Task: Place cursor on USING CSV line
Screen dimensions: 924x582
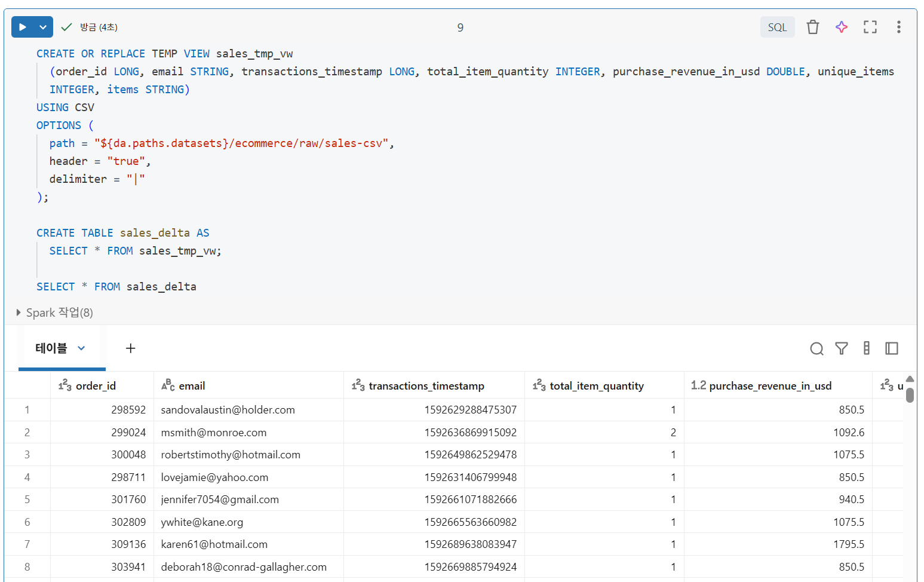Action: tap(65, 108)
